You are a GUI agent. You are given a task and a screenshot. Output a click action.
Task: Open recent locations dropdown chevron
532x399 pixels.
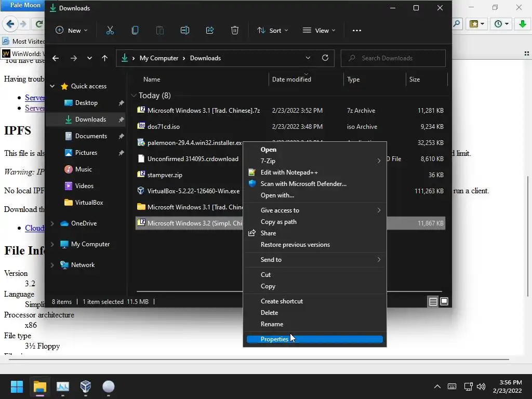coord(89,58)
